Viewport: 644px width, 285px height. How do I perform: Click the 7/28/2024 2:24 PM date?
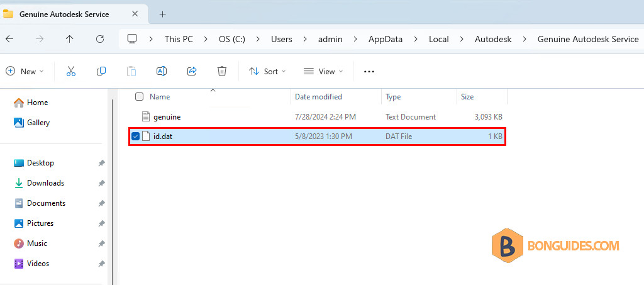pos(325,117)
